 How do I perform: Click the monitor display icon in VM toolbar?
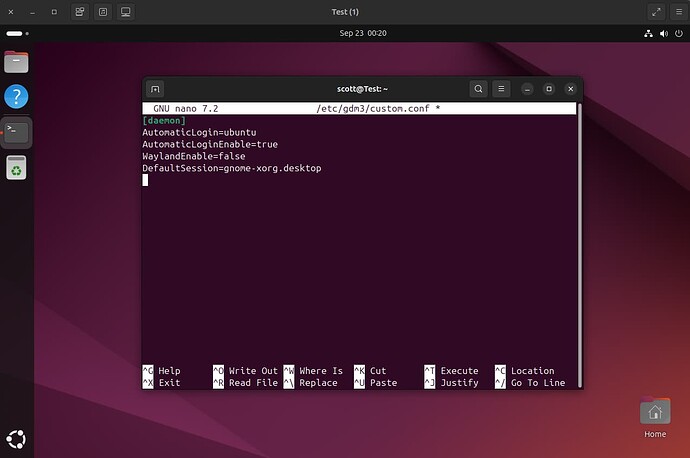[126, 12]
